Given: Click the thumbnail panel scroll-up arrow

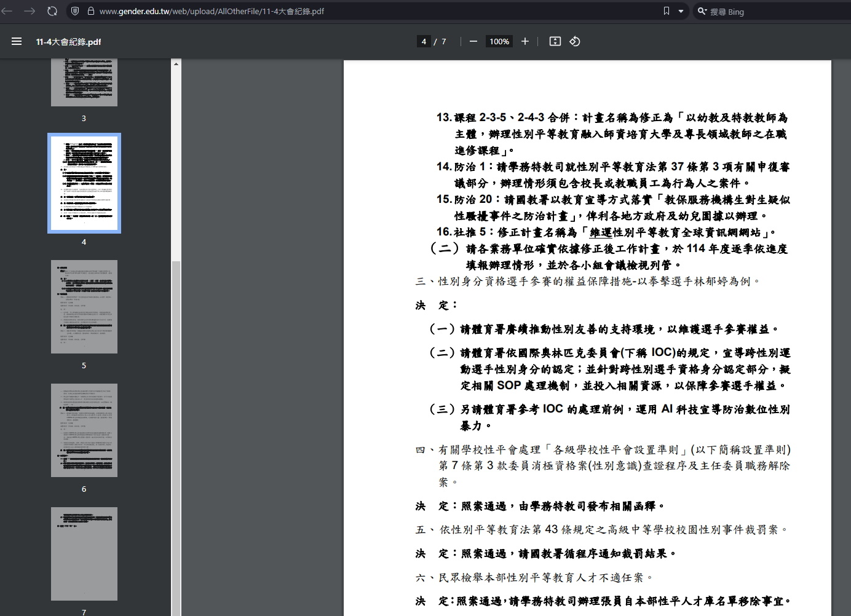Looking at the screenshot, I should pos(176,64).
